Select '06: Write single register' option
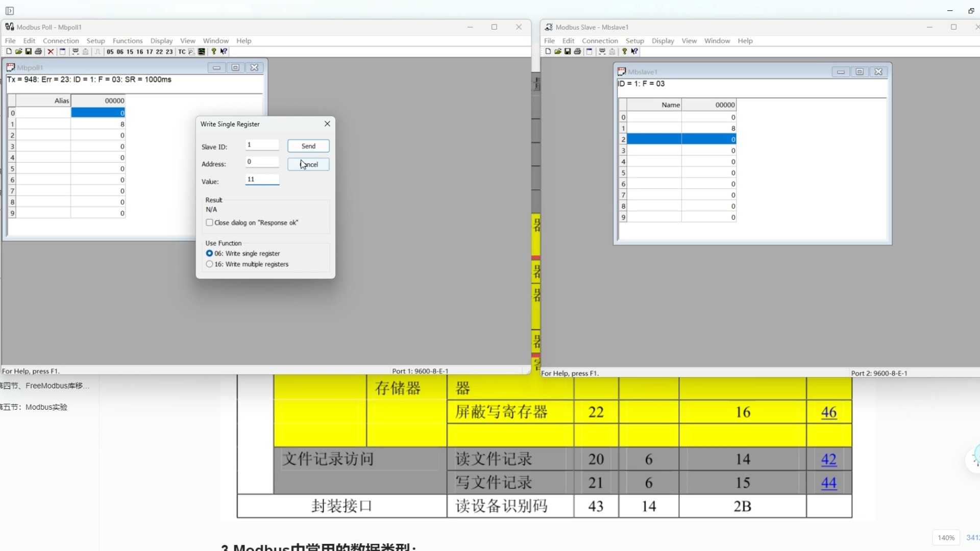 (210, 253)
